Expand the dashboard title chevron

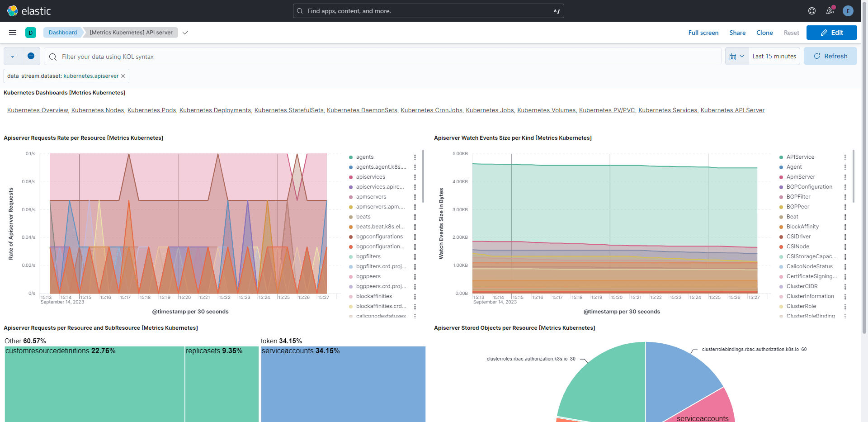point(185,33)
